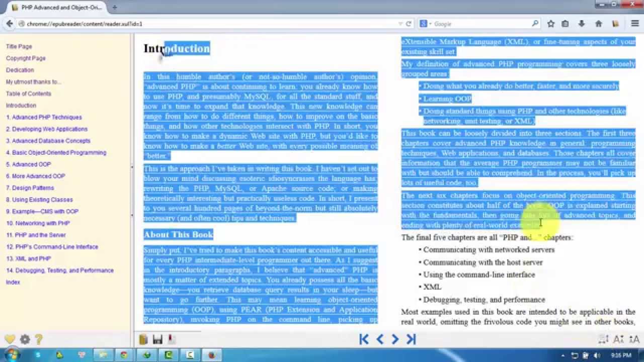Screen dimensions: 644x362
Task: Open Dedication in contents
Action: click(x=20, y=70)
